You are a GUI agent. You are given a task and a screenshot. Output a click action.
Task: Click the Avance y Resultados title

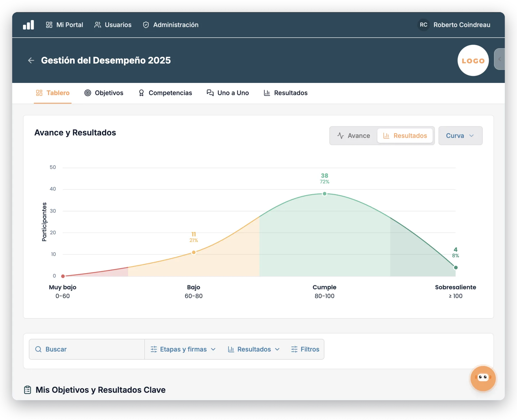click(75, 133)
